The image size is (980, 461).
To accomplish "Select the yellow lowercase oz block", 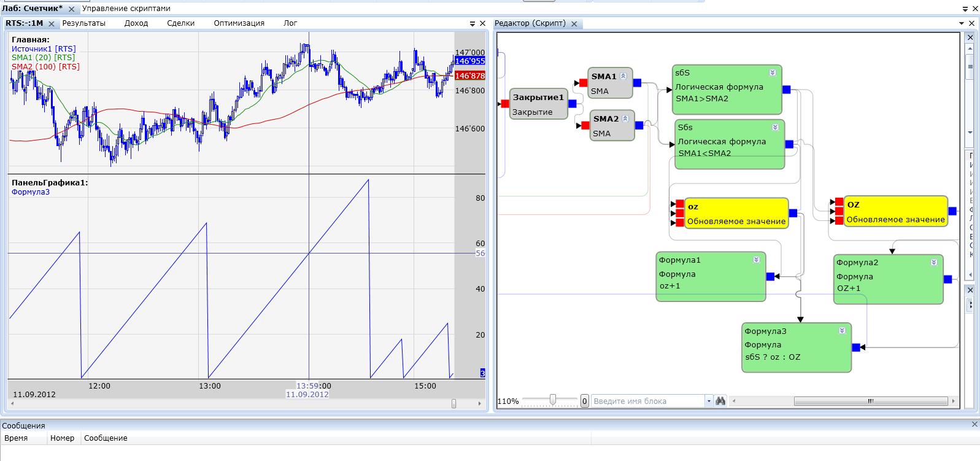I will [736, 213].
